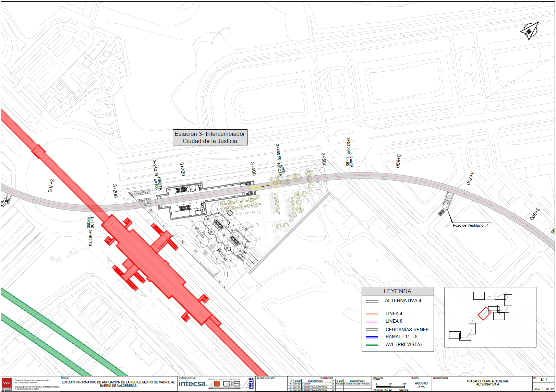The image size is (556, 392).
Task: Click the AVE (PREVISTA) green legend line
Action: pos(372,345)
